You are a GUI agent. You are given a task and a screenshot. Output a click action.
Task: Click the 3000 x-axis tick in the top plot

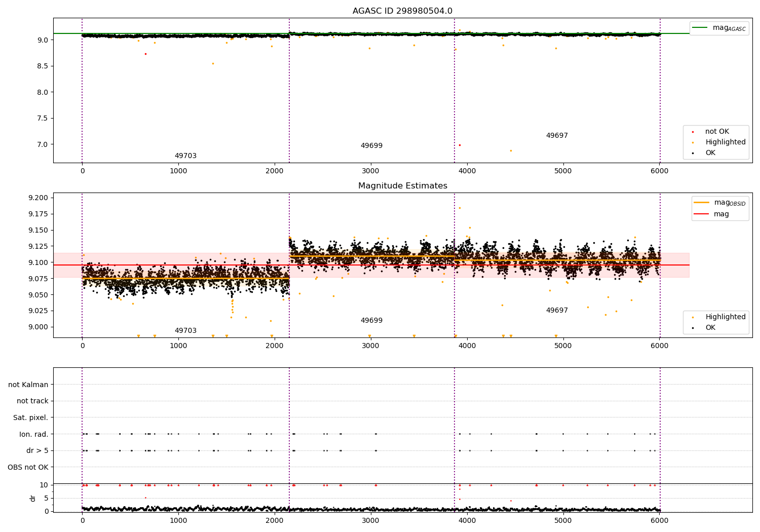(371, 171)
